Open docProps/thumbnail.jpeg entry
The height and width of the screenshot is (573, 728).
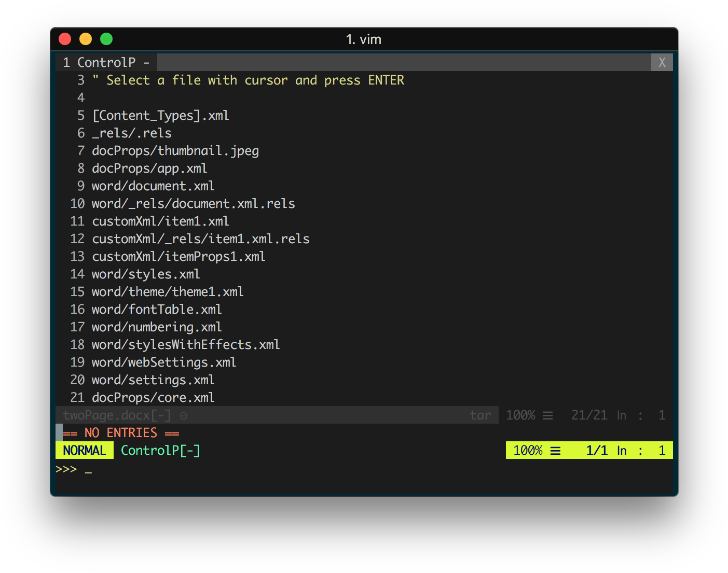(x=175, y=151)
